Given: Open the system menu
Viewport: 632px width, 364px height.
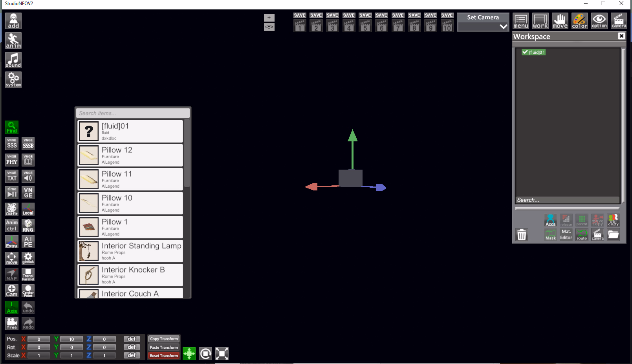Looking at the screenshot, I should pos(13,80).
